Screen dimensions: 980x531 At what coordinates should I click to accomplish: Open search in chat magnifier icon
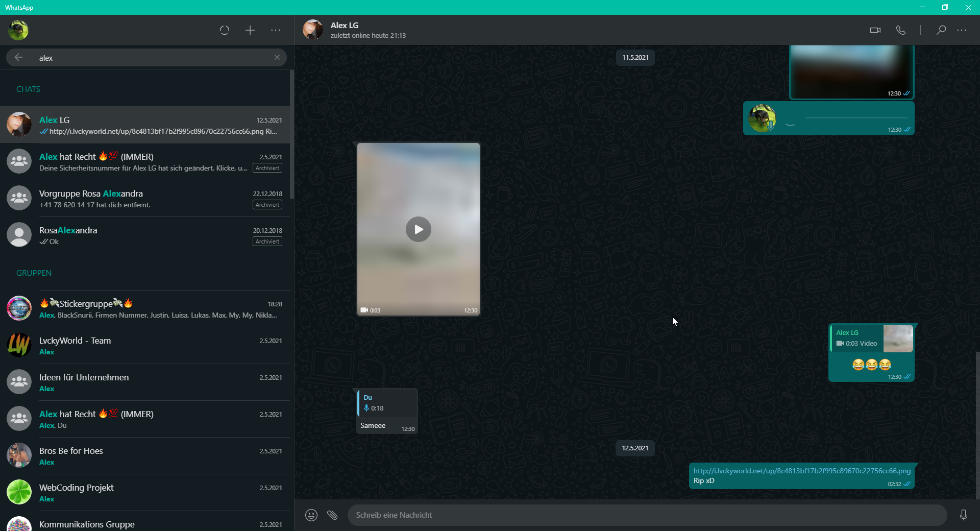(x=941, y=30)
